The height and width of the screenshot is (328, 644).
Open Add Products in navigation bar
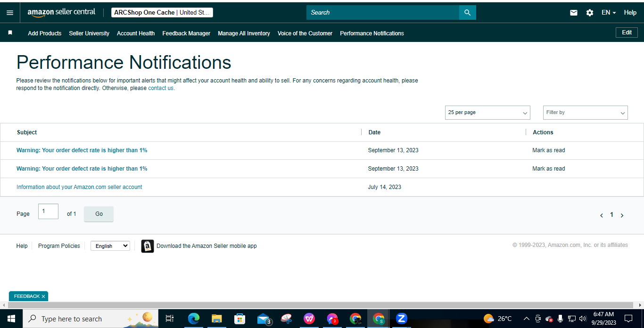click(45, 33)
